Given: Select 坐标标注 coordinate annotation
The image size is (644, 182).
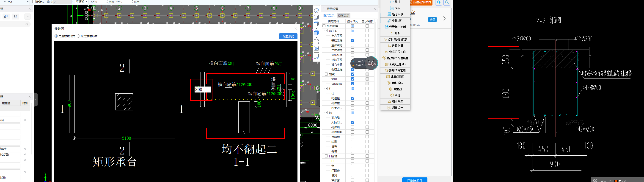Looking at the screenshot, I should coord(395,20).
